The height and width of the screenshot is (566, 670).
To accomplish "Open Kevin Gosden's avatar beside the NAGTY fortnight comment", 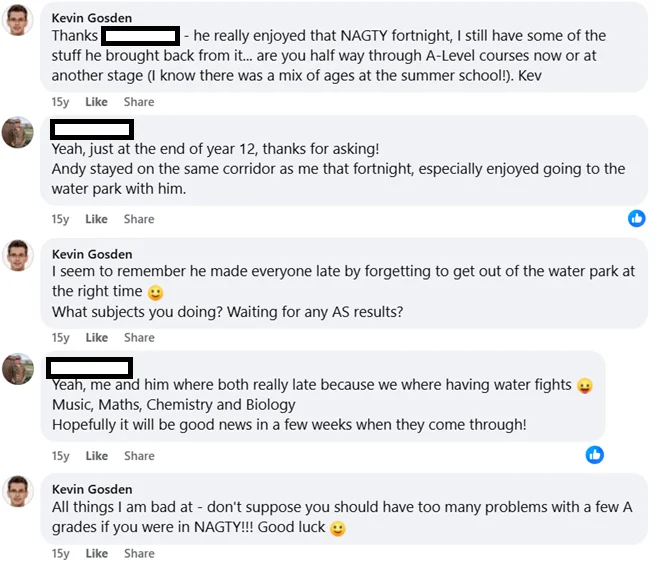I will pos(18,19).
